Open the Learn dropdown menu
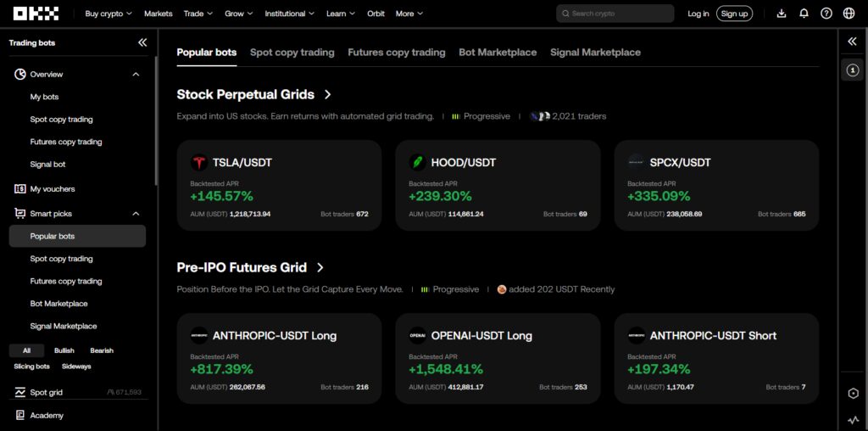Viewport: 868px width, 431px height. click(341, 14)
